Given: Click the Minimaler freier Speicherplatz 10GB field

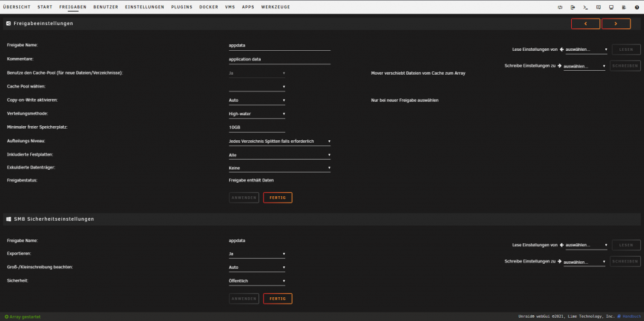Looking at the screenshot, I should [257, 127].
